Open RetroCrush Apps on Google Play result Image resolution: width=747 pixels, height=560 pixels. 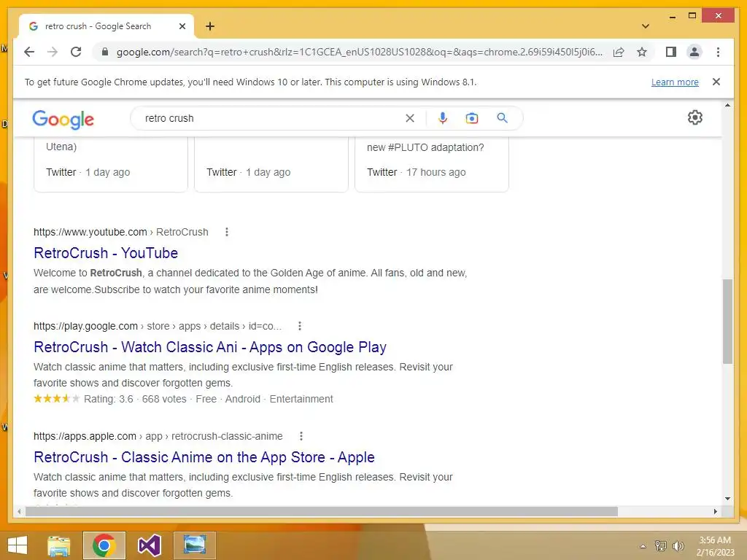pyautogui.click(x=210, y=347)
